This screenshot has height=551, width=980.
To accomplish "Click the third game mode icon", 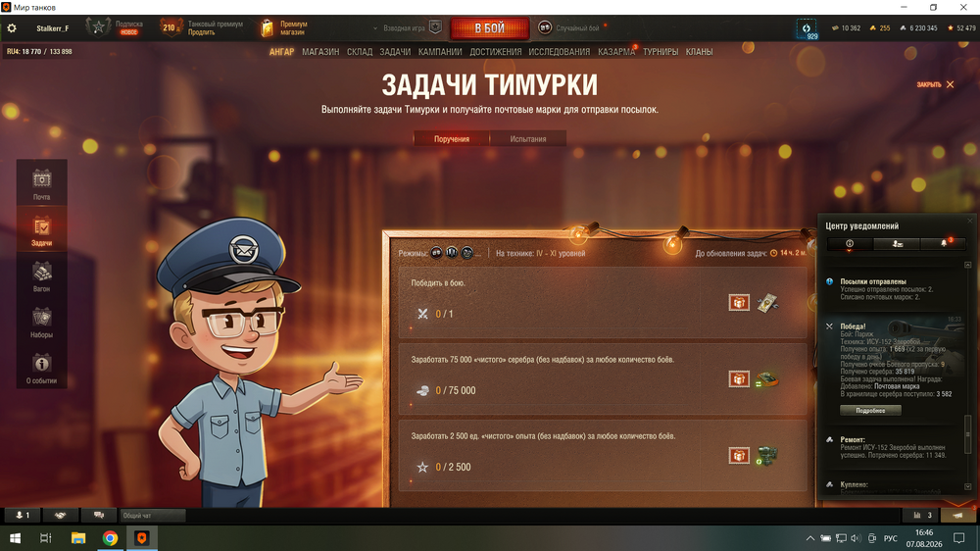I will click(x=466, y=253).
